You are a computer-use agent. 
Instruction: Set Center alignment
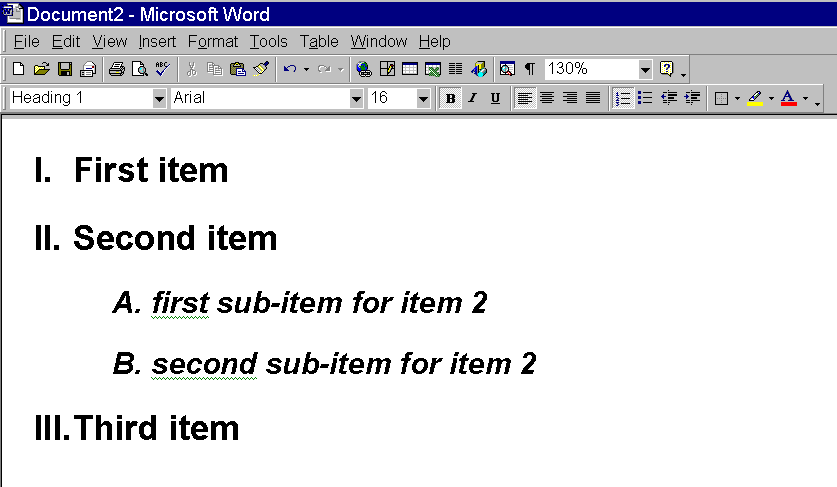[x=547, y=98]
